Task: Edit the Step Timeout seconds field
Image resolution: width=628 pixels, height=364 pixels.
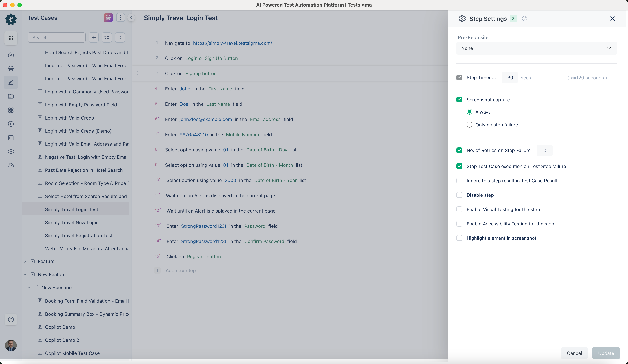Action: click(x=510, y=78)
